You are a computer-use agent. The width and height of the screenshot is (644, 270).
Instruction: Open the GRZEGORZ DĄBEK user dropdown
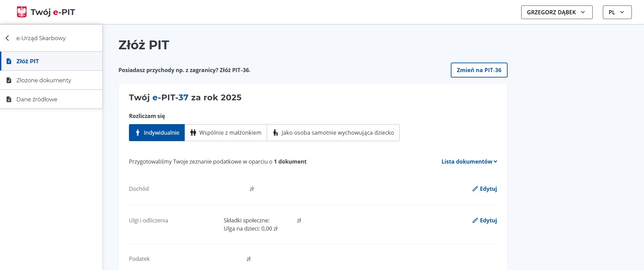click(557, 12)
